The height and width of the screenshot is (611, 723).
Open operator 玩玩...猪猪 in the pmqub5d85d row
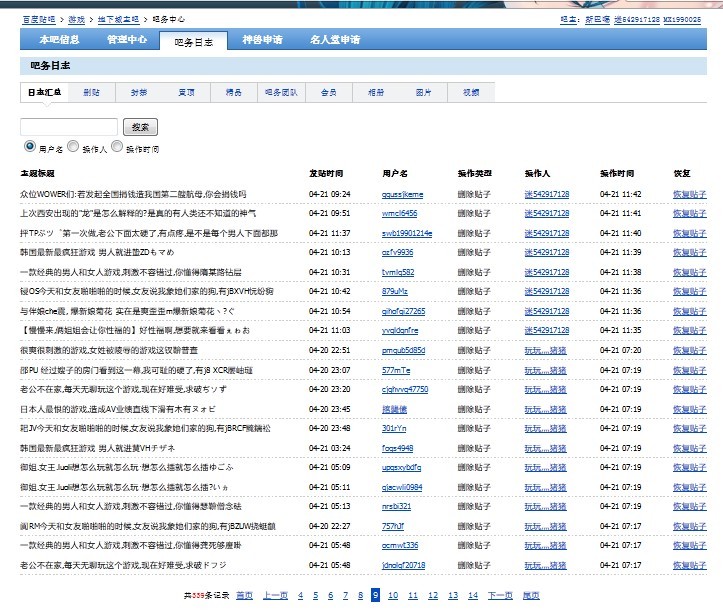click(545, 350)
